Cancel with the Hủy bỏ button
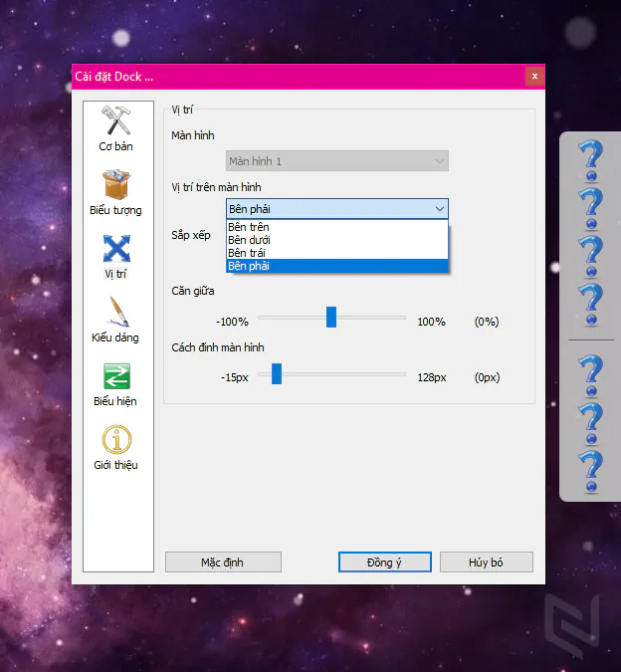Viewport: 621px width, 672px height. (486, 561)
